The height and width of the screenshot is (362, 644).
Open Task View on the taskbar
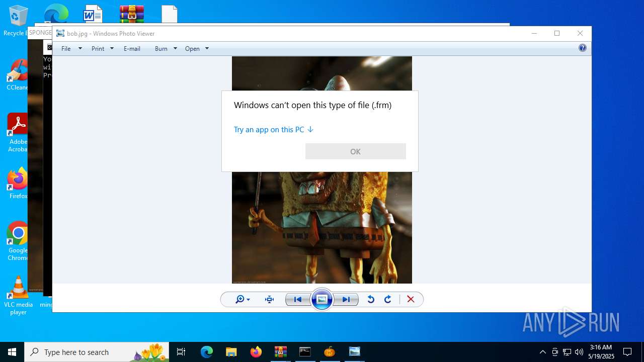pos(181,352)
